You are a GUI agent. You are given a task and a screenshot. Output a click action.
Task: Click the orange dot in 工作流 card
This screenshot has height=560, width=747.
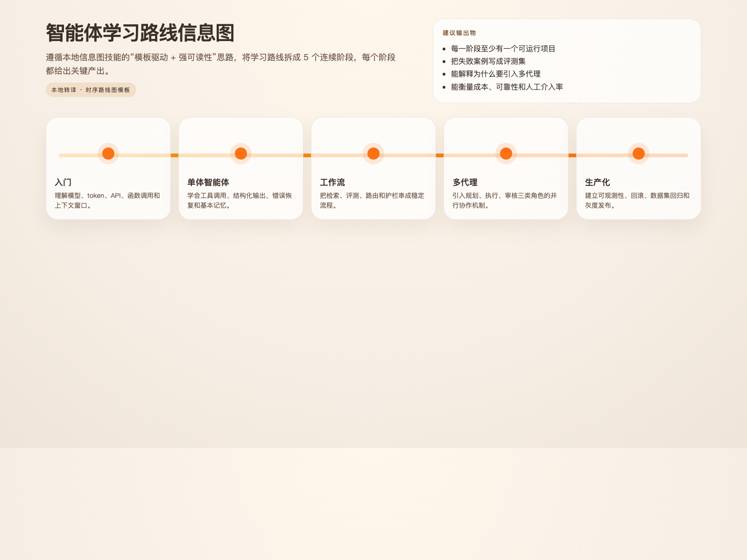(x=373, y=154)
